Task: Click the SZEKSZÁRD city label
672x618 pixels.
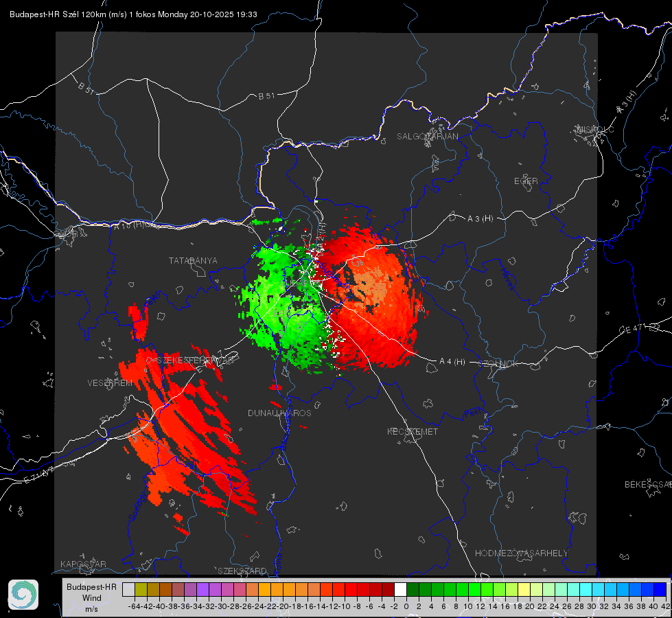Action: [x=242, y=571]
